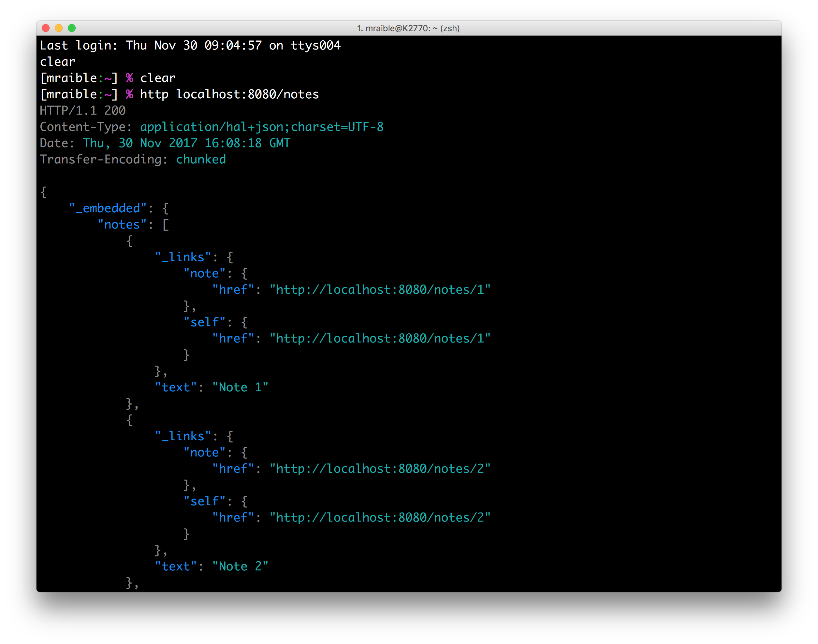Click the green fullscreen window button

tap(72, 28)
